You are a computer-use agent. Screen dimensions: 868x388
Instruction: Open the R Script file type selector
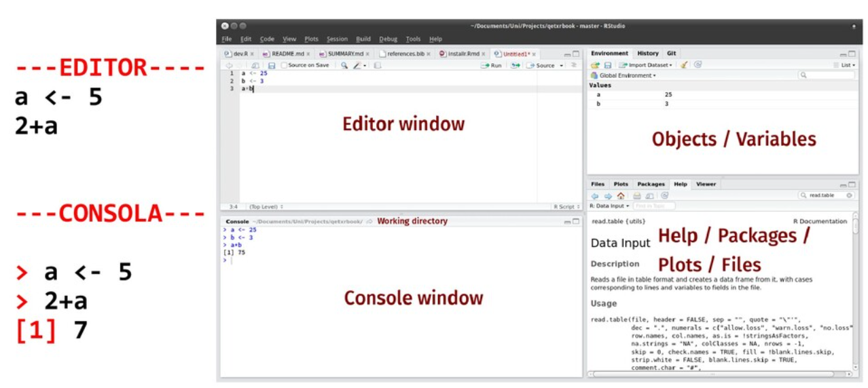tap(564, 206)
